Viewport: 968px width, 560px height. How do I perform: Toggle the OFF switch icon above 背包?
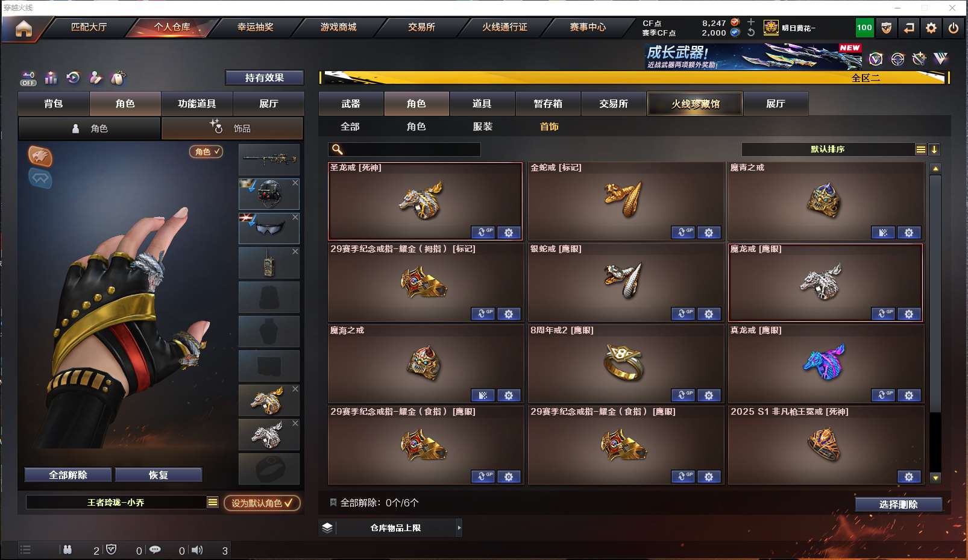click(28, 78)
